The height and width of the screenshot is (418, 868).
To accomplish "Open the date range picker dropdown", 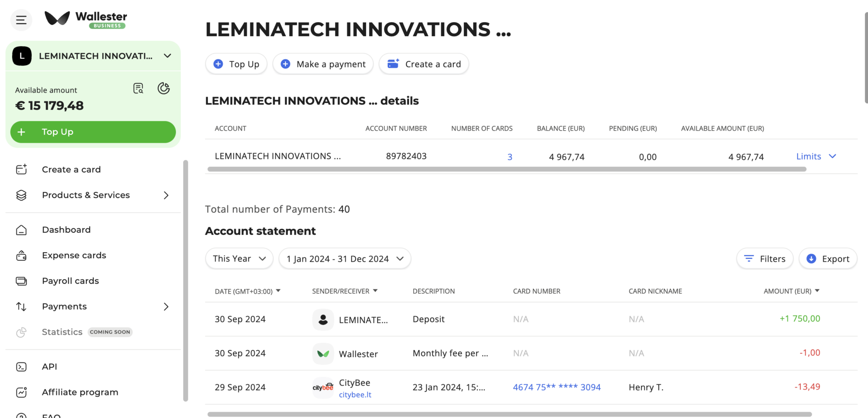I will click(x=344, y=259).
